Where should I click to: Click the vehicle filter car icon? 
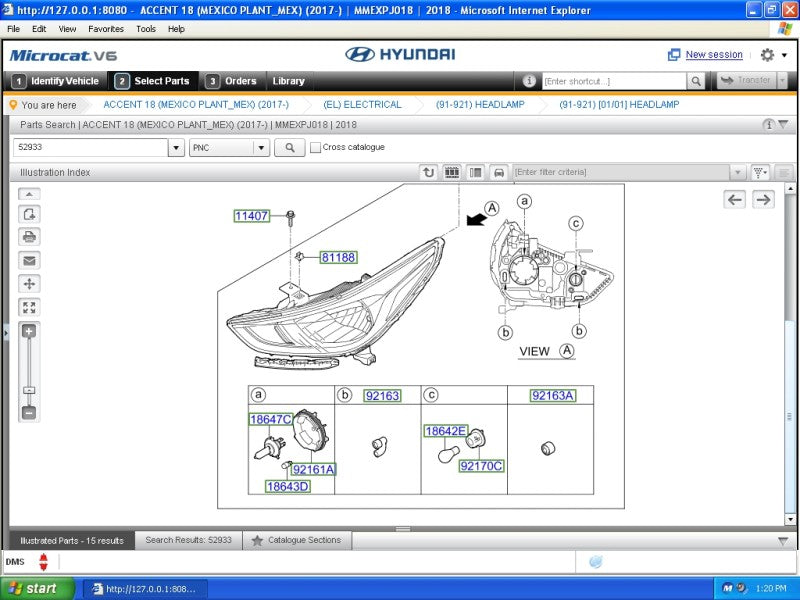pos(498,172)
